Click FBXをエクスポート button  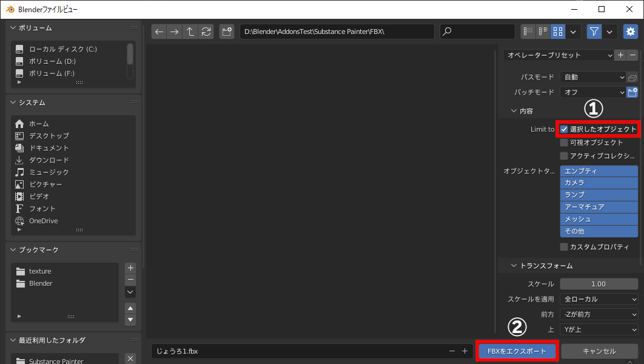coord(517,351)
